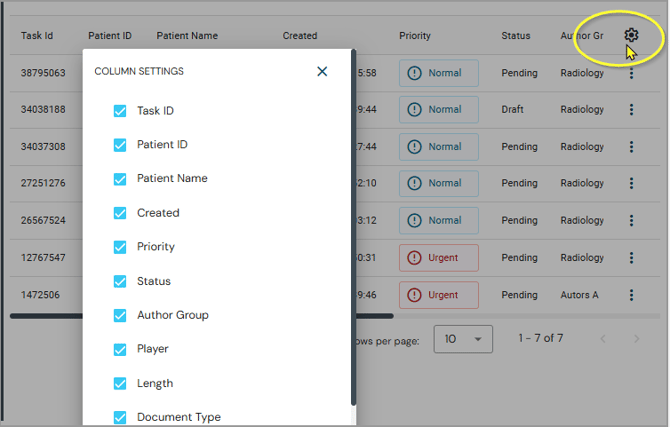This screenshot has width=670, height=427.
Task: Select task ID 34038188 cell
Action: (43, 109)
